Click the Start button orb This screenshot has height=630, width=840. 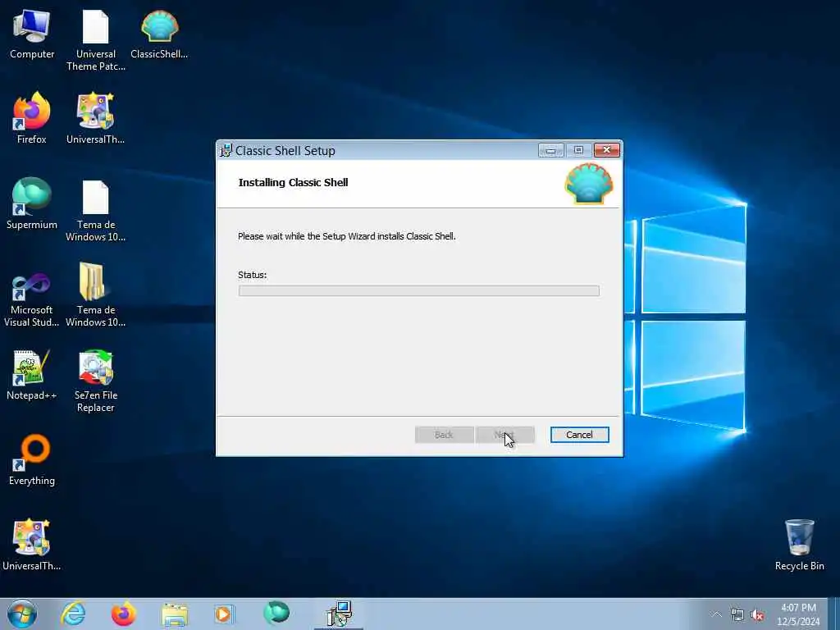tap(22, 614)
